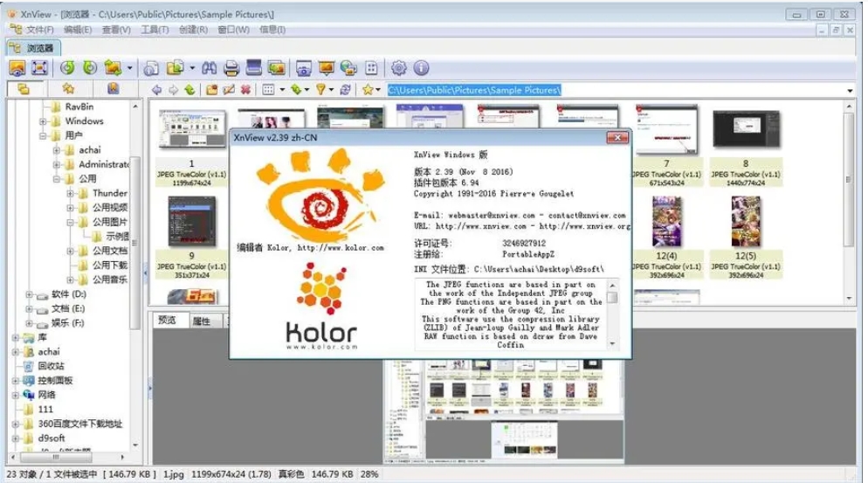Select thumbnail labeled 8
The image size is (868, 483).
[x=746, y=147]
